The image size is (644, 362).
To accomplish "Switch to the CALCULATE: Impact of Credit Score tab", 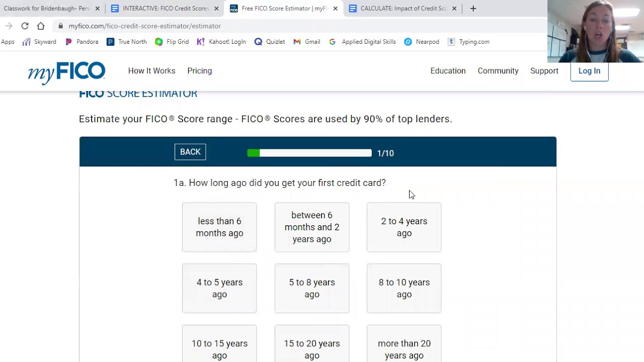I will click(403, 9).
